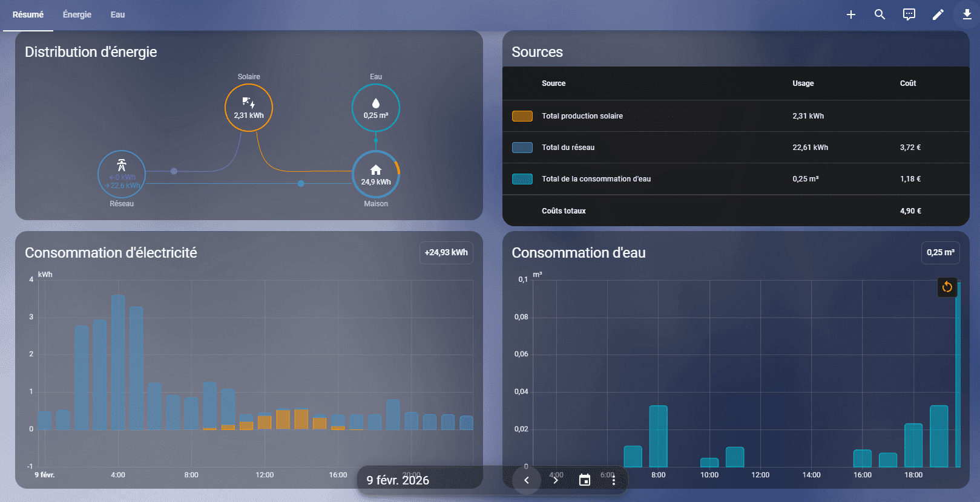Image resolution: width=980 pixels, height=502 pixels.
Task: Open the Résumé tab
Action: [28, 15]
